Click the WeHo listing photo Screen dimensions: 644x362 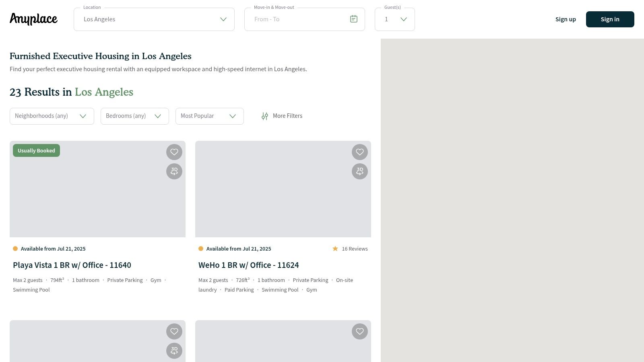[x=283, y=189]
